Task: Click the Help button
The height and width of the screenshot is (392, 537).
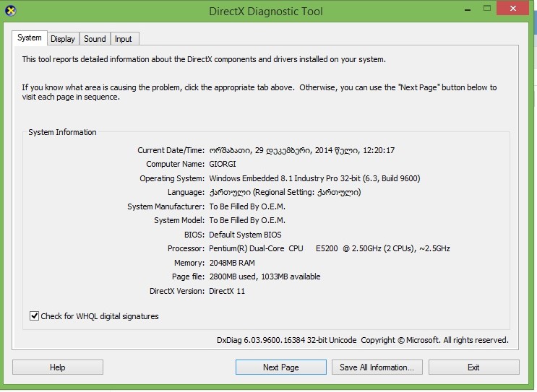Action: [x=58, y=367]
